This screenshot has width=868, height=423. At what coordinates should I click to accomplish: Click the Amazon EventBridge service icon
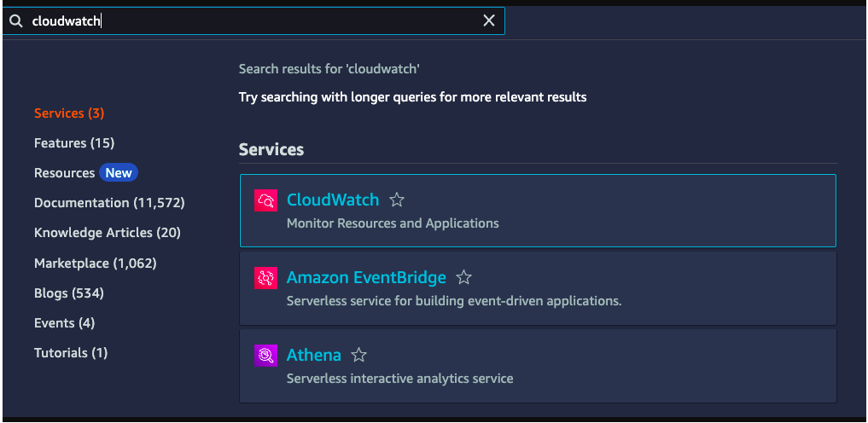(266, 278)
